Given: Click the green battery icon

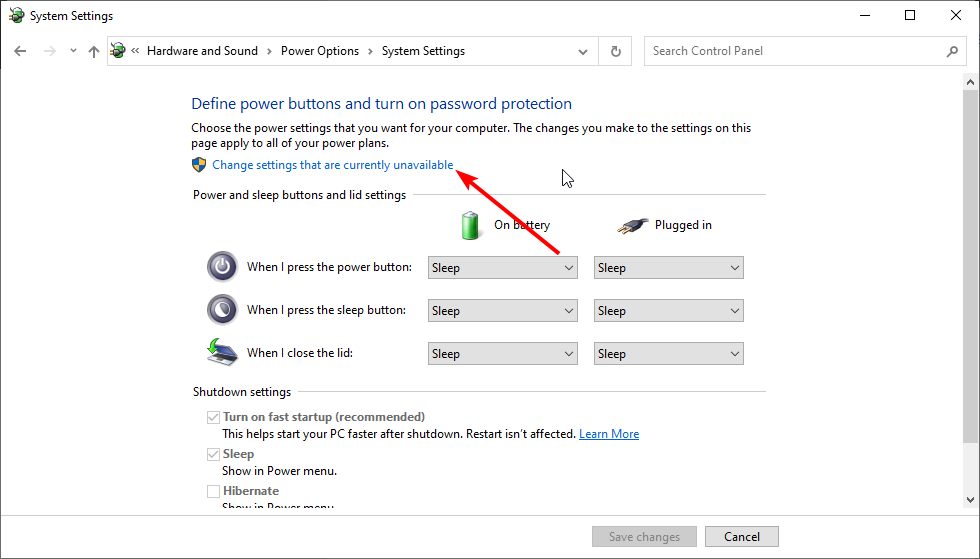Looking at the screenshot, I should [470, 225].
